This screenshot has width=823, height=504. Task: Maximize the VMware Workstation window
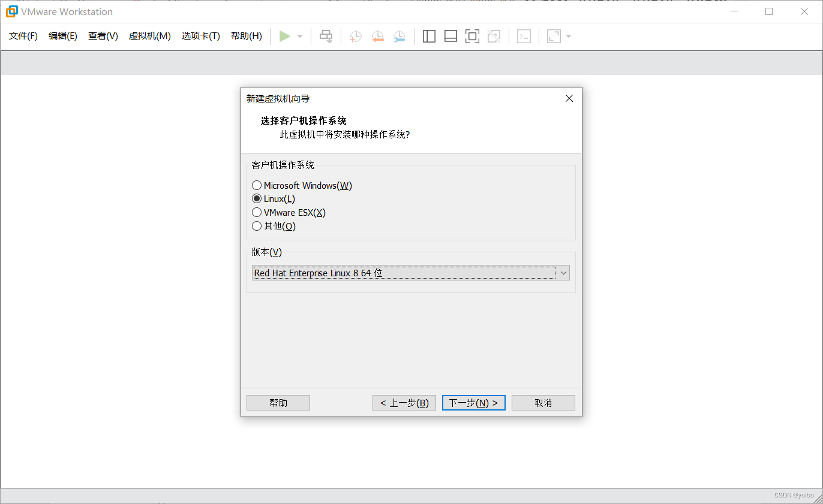coord(769,11)
